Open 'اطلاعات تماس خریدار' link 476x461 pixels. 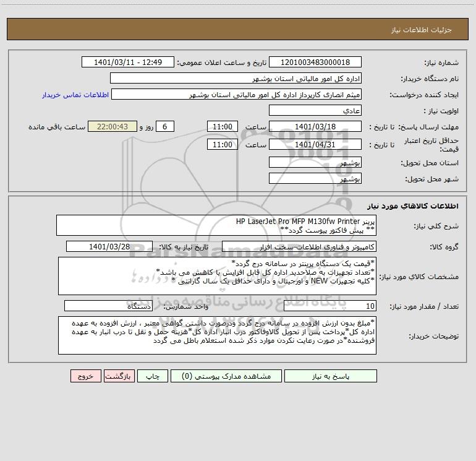tap(75, 95)
